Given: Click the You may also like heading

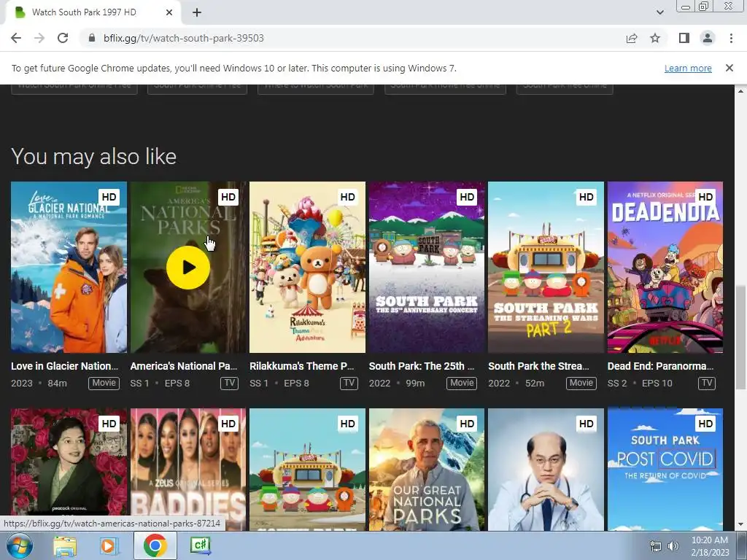Looking at the screenshot, I should click(x=94, y=157).
